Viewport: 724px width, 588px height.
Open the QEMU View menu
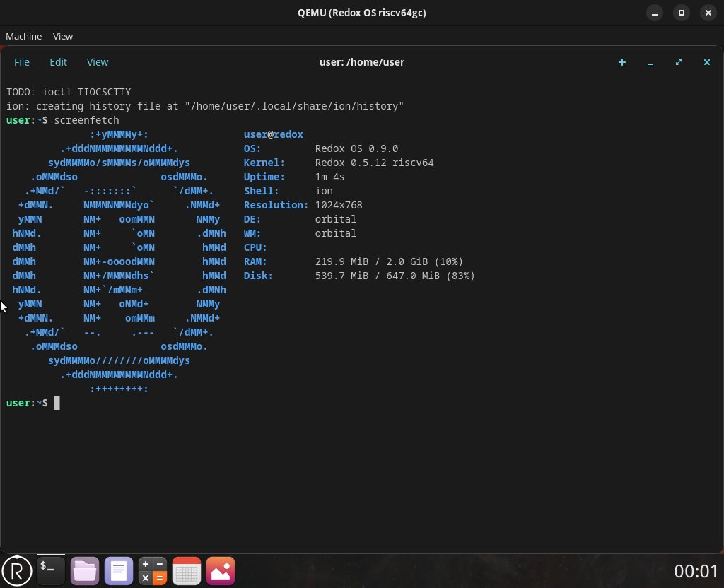pos(63,36)
